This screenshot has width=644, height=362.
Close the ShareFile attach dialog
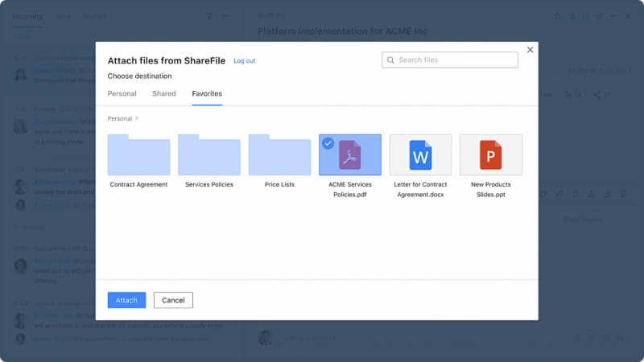pos(530,50)
